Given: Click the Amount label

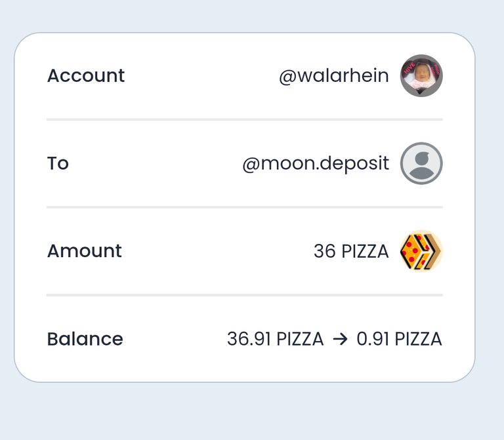Looking at the screenshot, I should pos(85,251).
